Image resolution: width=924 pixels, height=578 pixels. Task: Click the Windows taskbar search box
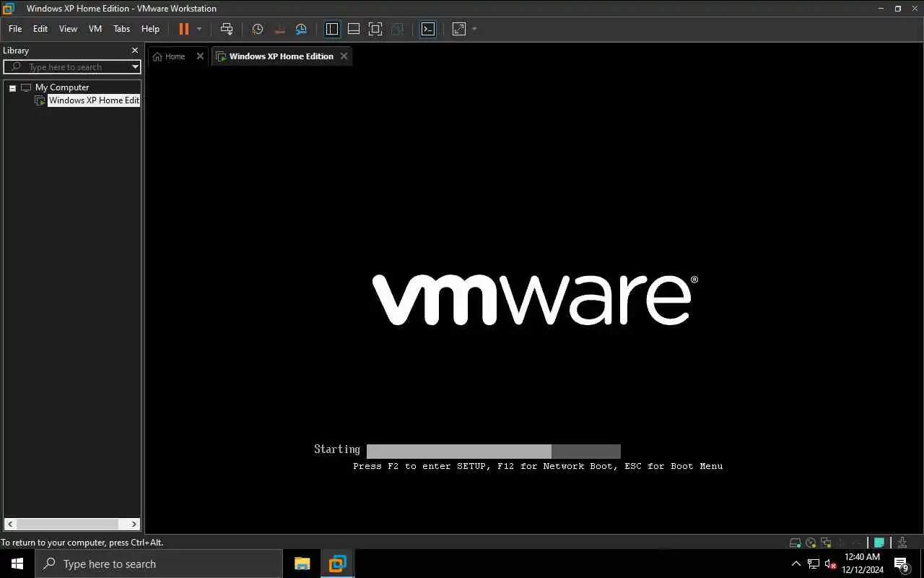[159, 564]
